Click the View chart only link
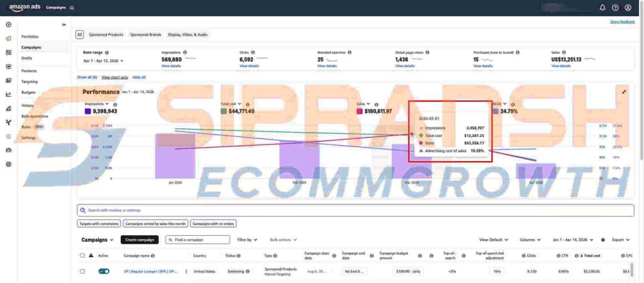Image resolution: width=644 pixels, height=283 pixels. (x=114, y=77)
